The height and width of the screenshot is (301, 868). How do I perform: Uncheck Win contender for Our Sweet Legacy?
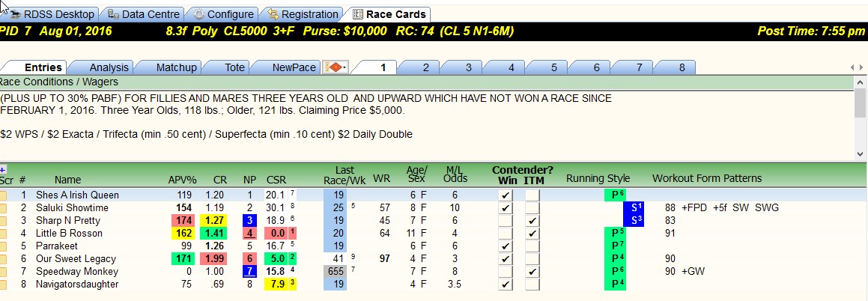pos(505,259)
